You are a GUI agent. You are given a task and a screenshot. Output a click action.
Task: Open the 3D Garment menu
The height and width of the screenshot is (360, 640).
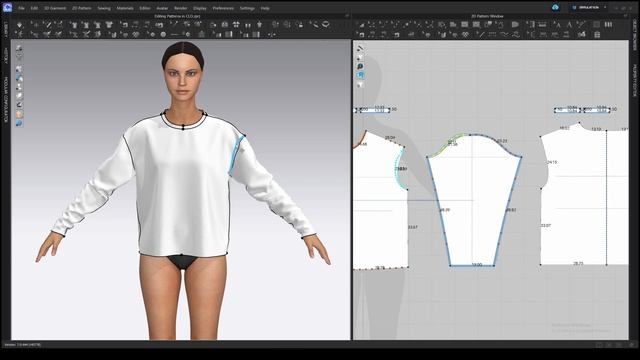point(55,8)
